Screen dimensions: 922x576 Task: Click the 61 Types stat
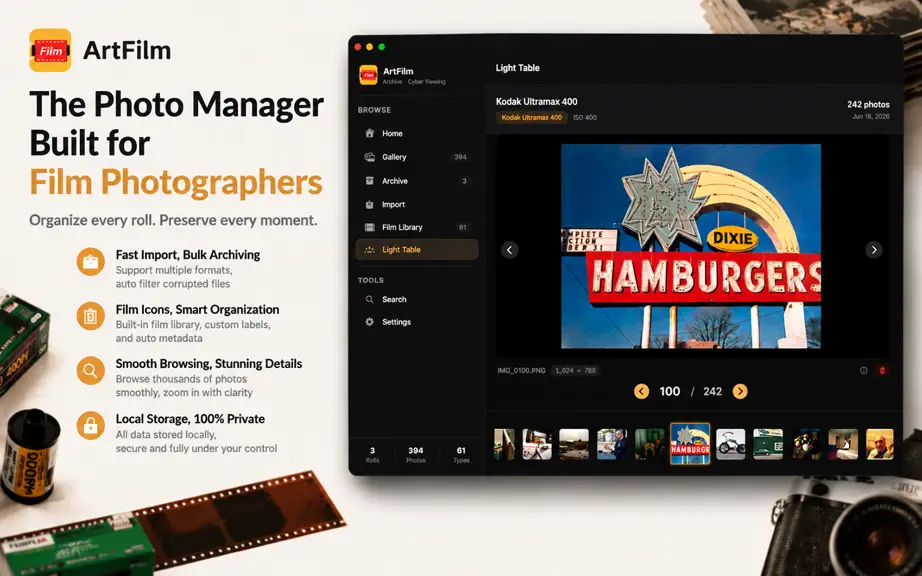click(x=461, y=455)
